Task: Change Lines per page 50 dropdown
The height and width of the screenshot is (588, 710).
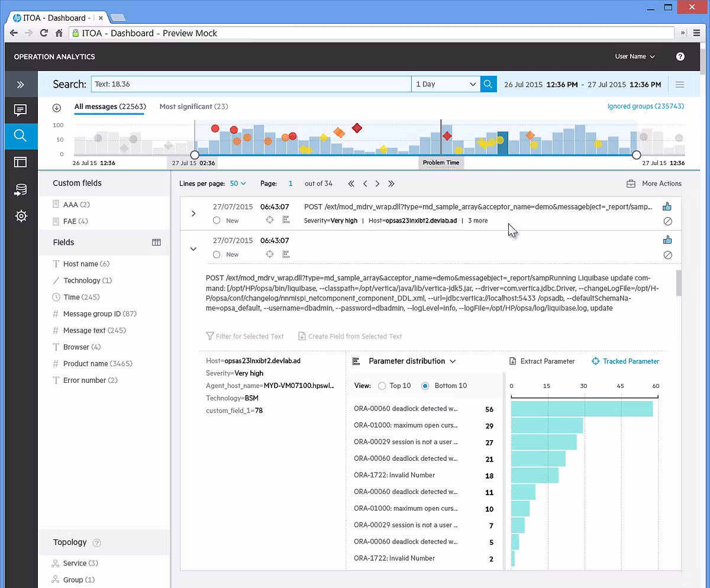Action: [238, 184]
